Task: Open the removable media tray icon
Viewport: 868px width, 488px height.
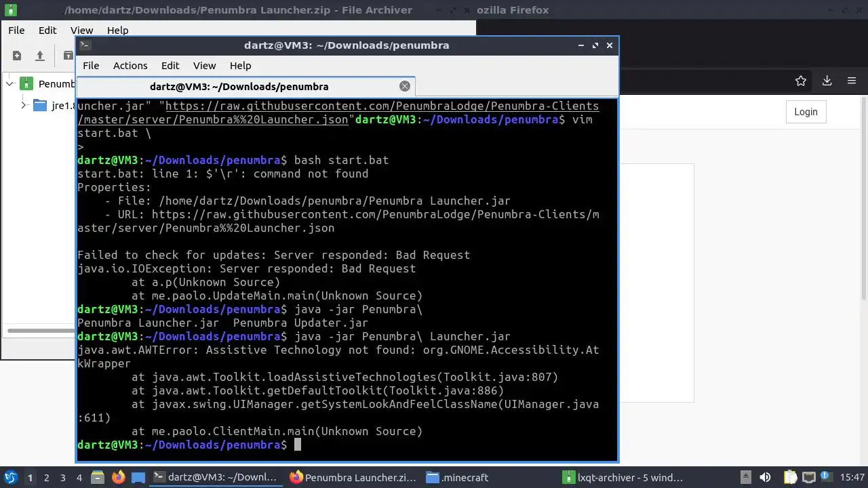Action: click(745, 477)
